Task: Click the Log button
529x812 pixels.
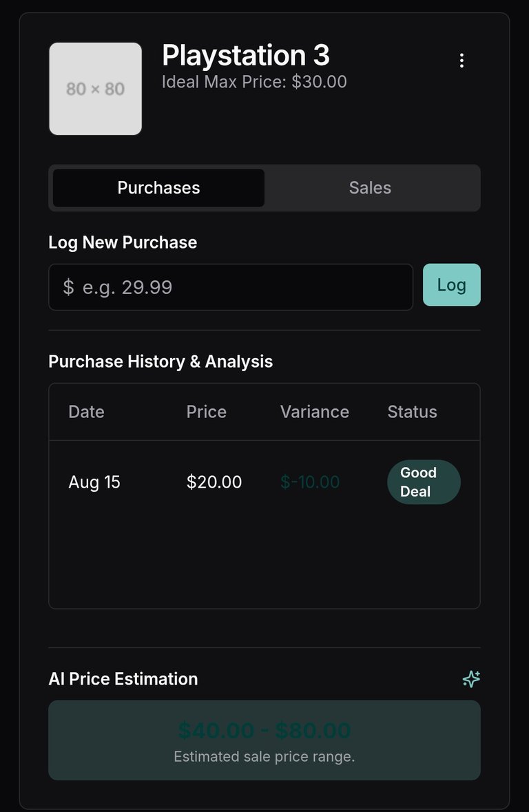Action: (451, 285)
